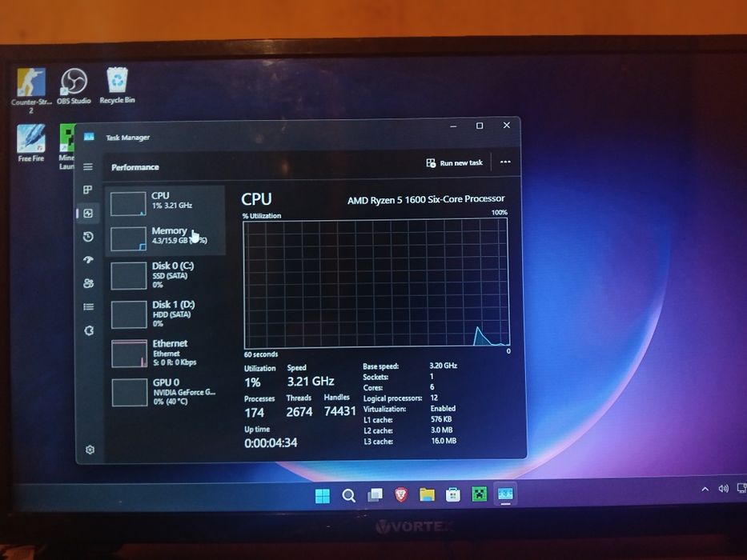Open the App history page icon
The height and width of the screenshot is (560, 747).
click(88, 237)
